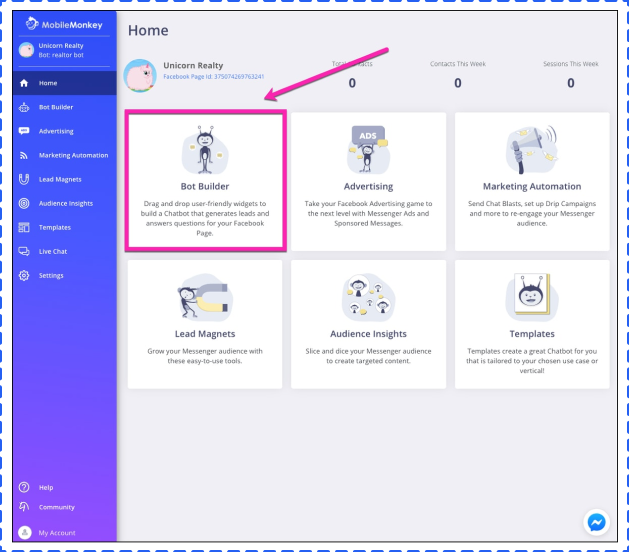Image resolution: width=629 pixels, height=552 pixels.
Task: Open the Audience Insights card
Action: (x=368, y=325)
